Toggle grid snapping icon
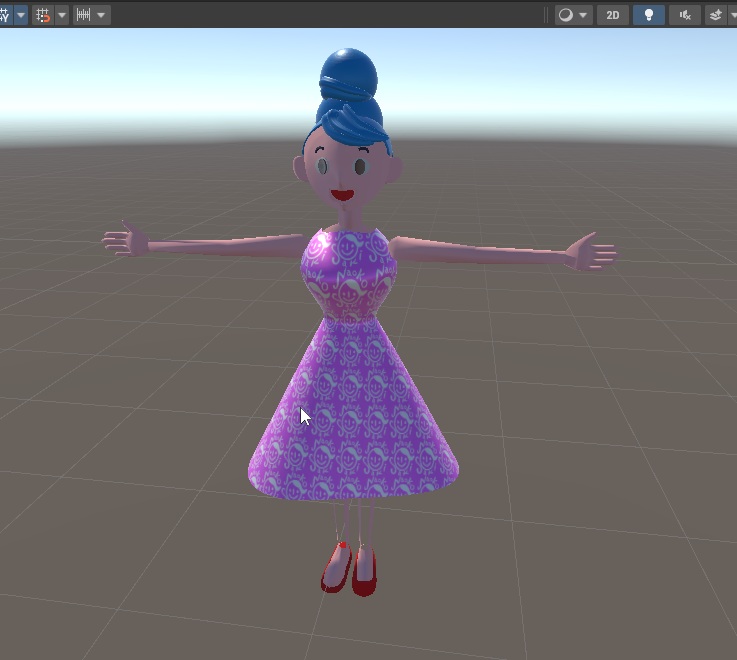This screenshot has height=660, width=737. 42,15
